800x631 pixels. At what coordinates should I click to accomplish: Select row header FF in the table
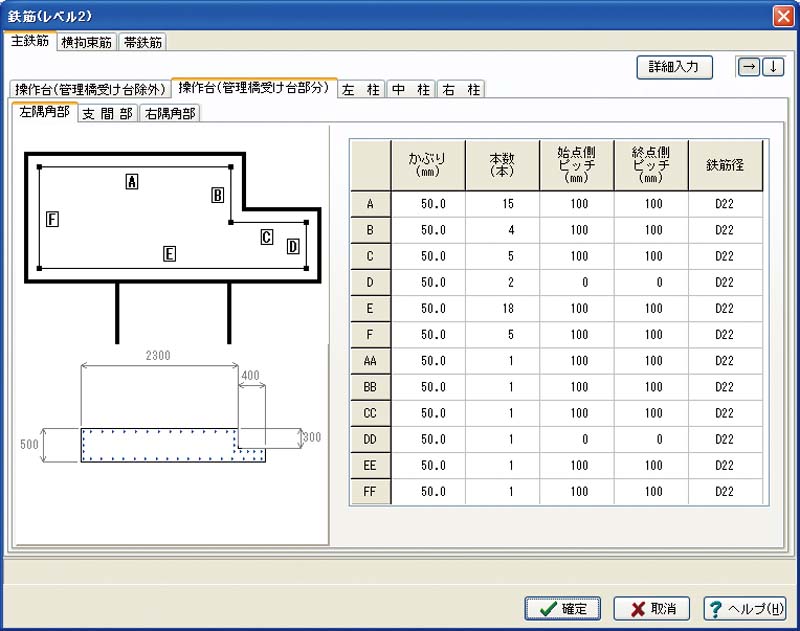coord(370,492)
